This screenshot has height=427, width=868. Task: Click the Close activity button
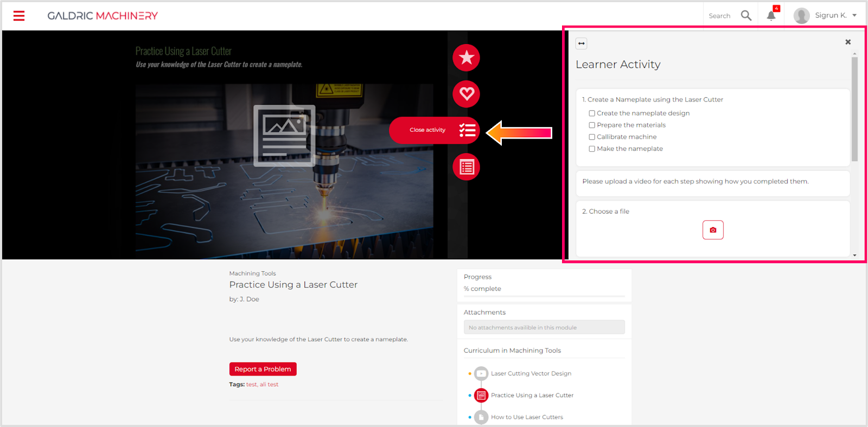(435, 130)
